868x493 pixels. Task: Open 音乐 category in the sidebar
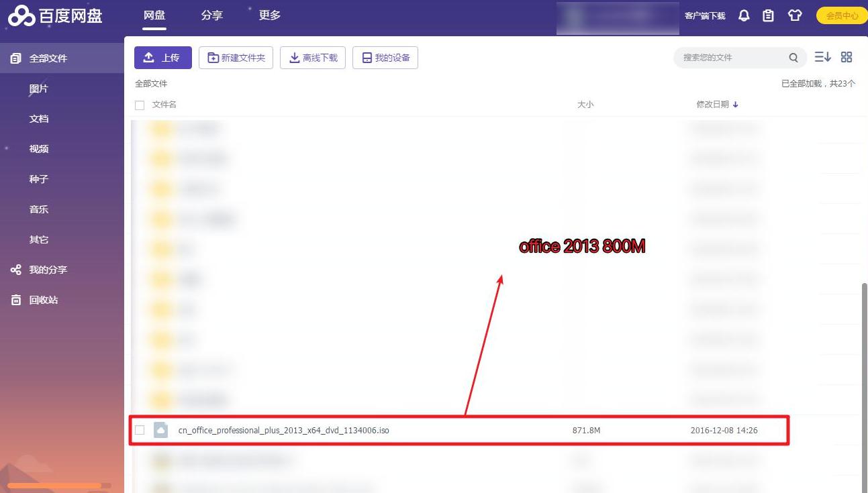[39, 209]
